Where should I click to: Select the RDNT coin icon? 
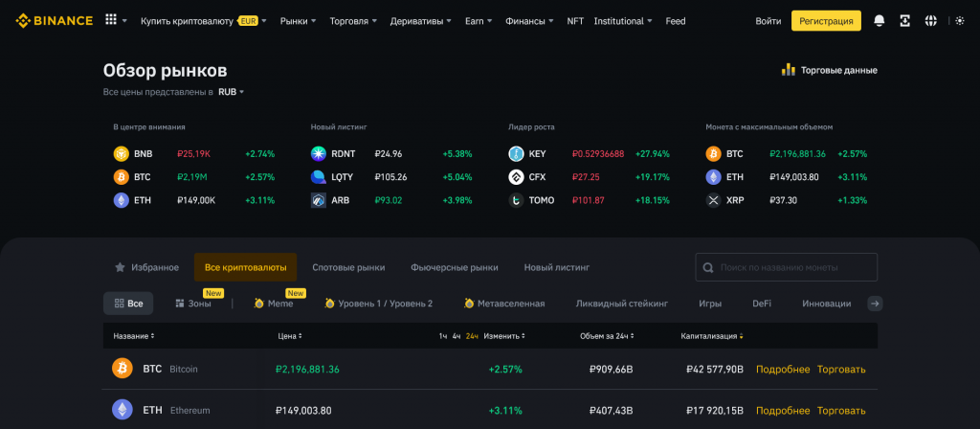coord(318,153)
